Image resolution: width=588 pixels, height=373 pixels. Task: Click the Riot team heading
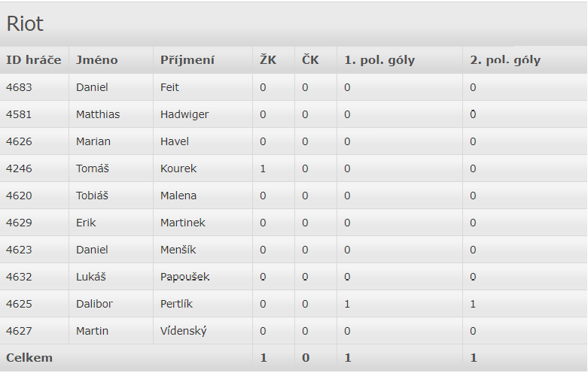click(25, 24)
